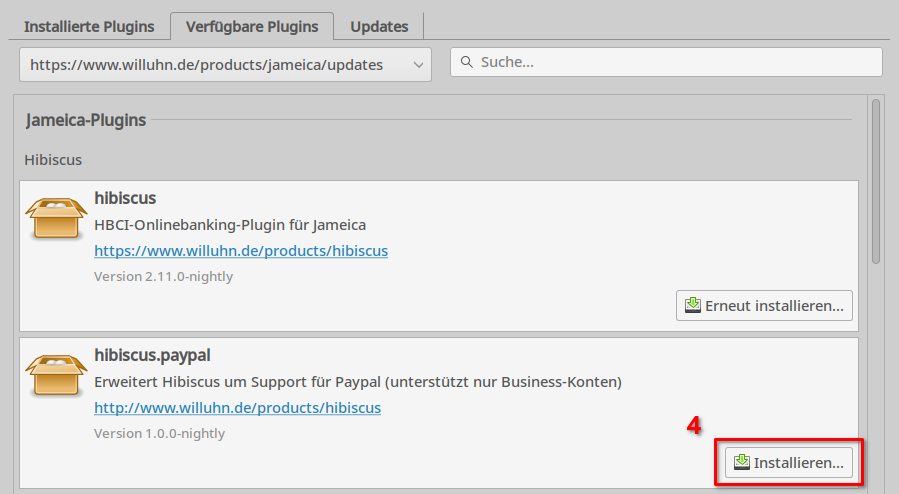Click the hibiscus plugin package icon

(56, 218)
